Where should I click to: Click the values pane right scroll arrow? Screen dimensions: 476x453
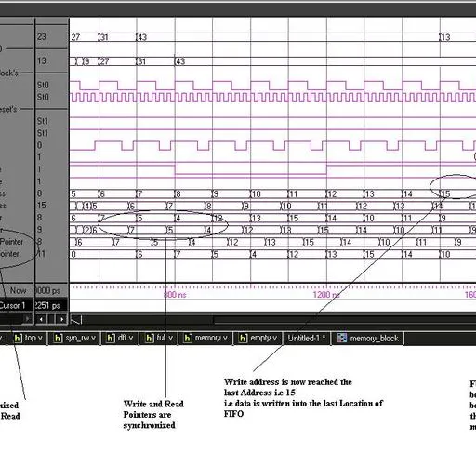62,319
